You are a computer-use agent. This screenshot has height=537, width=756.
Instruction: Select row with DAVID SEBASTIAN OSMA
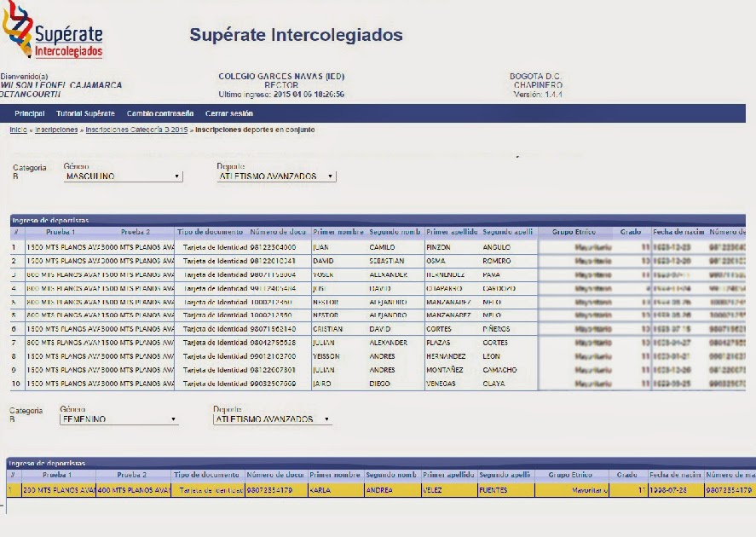[x=378, y=261]
